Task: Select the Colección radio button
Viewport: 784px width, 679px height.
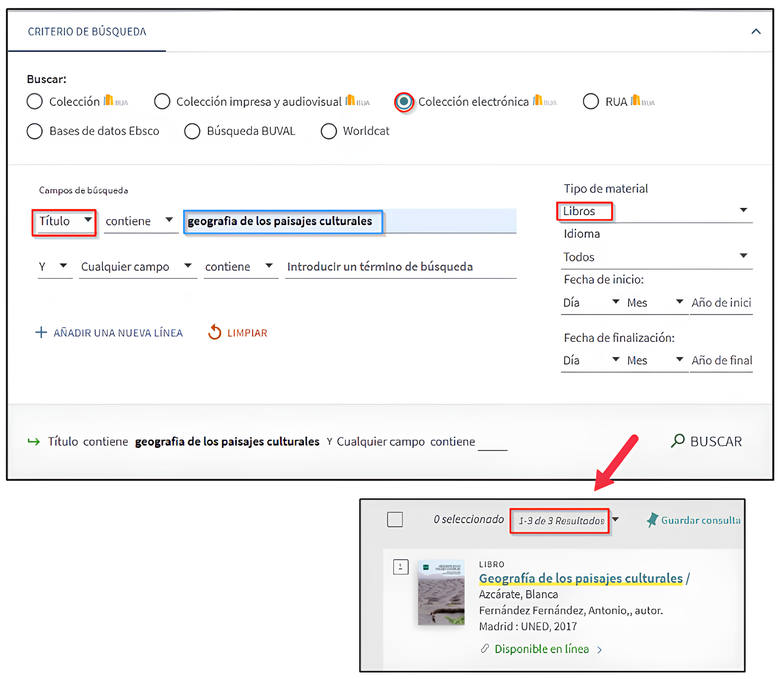Action: point(35,101)
